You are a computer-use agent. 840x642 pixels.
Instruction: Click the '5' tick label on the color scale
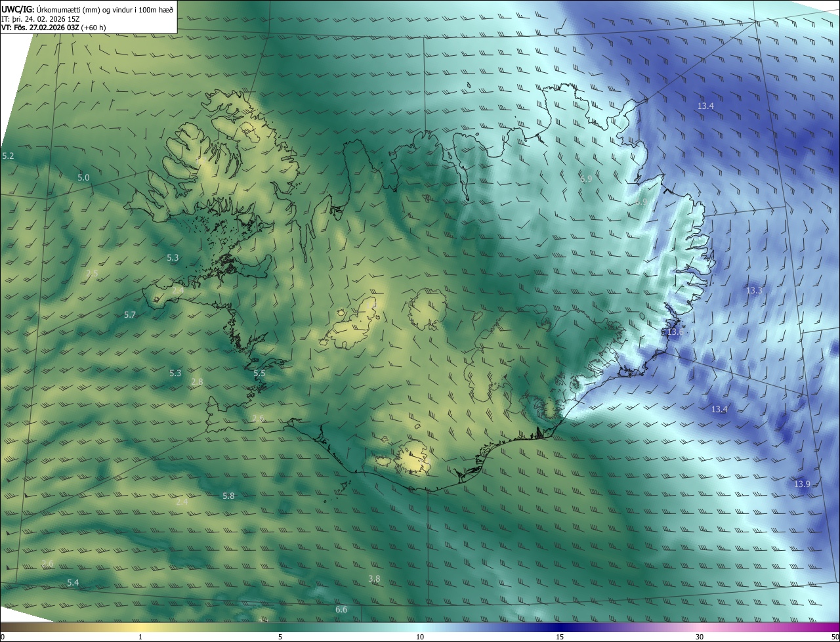280,637
